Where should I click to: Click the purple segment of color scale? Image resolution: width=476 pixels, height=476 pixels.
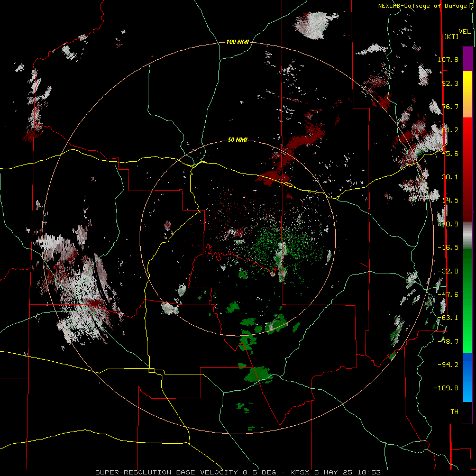pyautogui.click(x=467, y=59)
